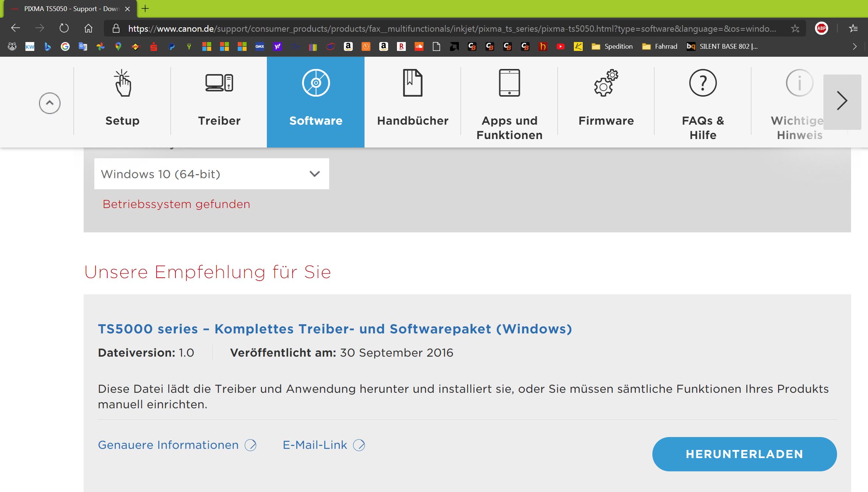The image size is (868, 492).
Task: Open the Bing bookmark icon
Action: pos(48,46)
